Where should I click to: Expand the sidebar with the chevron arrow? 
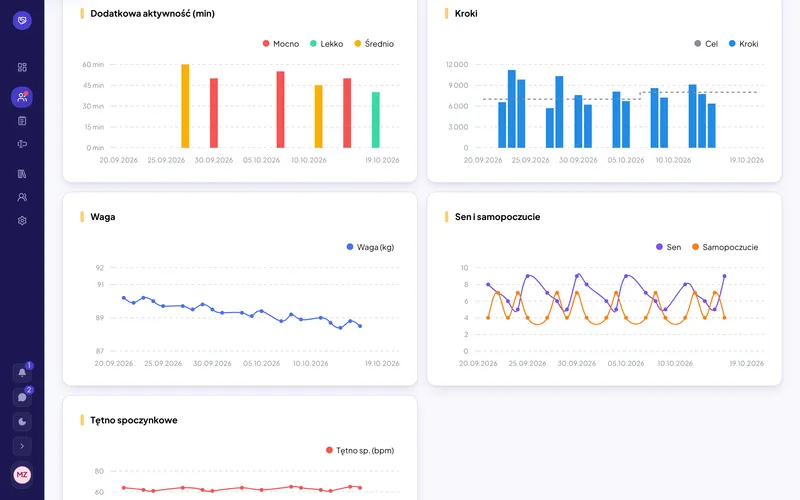pyautogui.click(x=22, y=446)
